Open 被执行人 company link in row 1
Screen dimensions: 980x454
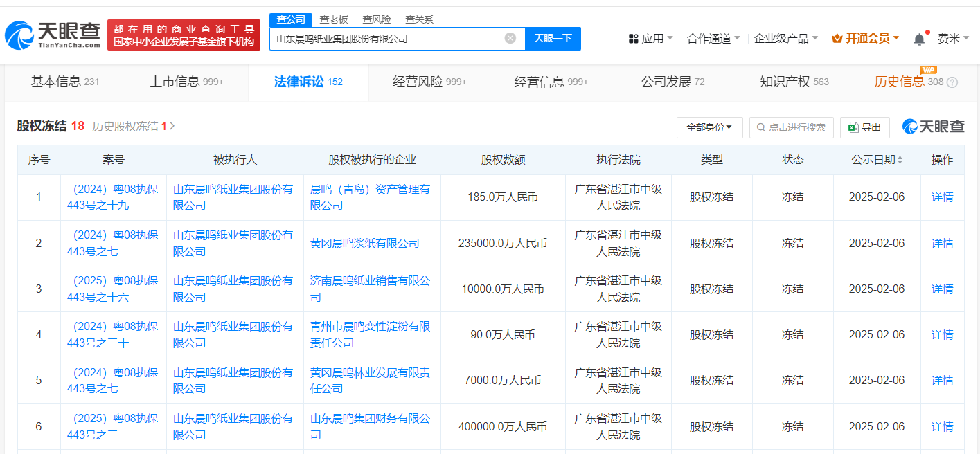(x=233, y=197)
